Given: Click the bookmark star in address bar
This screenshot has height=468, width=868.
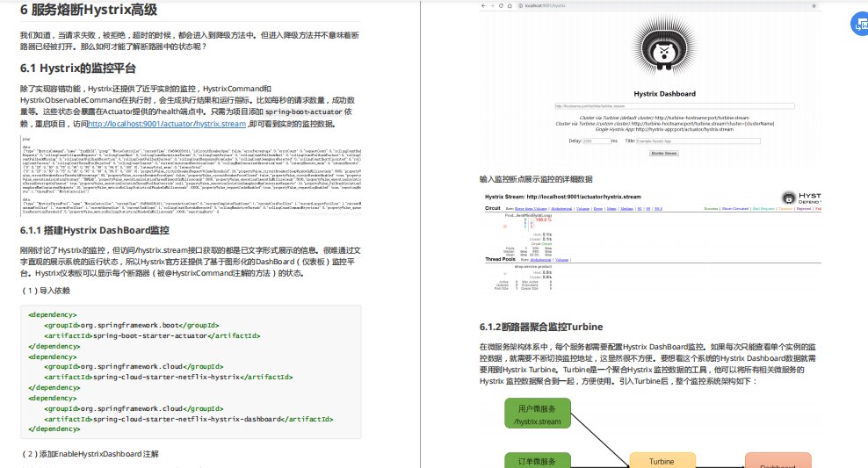Looking at the screenshot, I should click(814, 5).
